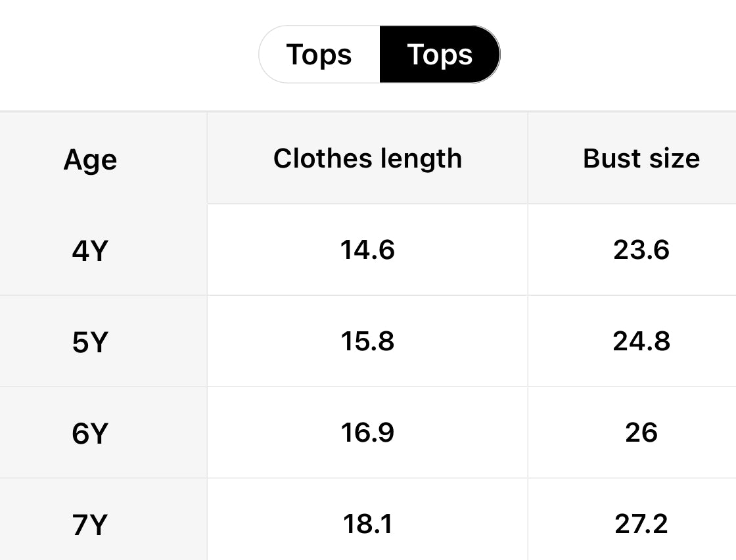Pick the bust size cell for 4Y
This screenshot has width=736, height=560.
click(641, 250)
